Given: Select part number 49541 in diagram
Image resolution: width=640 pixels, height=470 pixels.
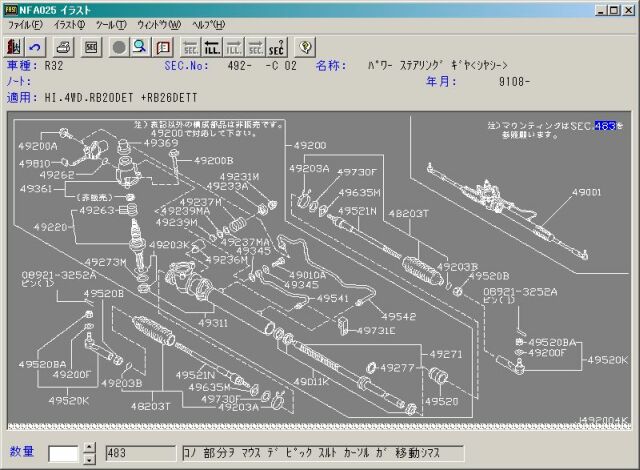Looking at the screenshot, I should click(x=333, y=299).
